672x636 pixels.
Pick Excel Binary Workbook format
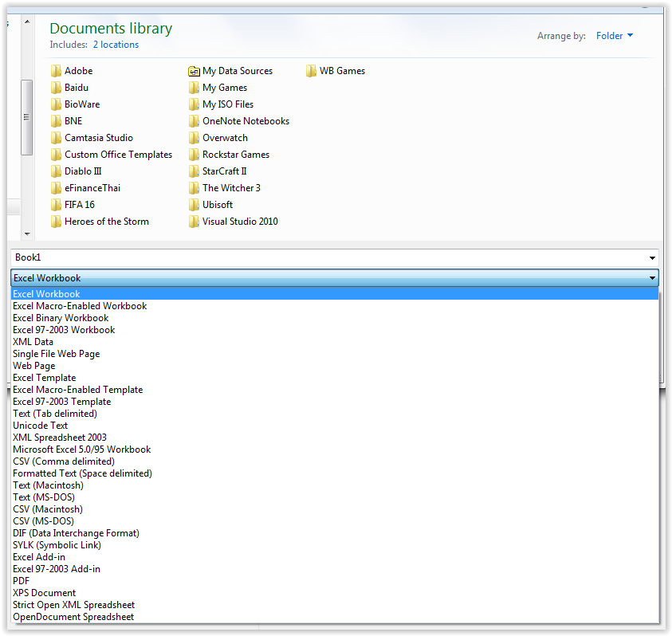pos(334,318)
